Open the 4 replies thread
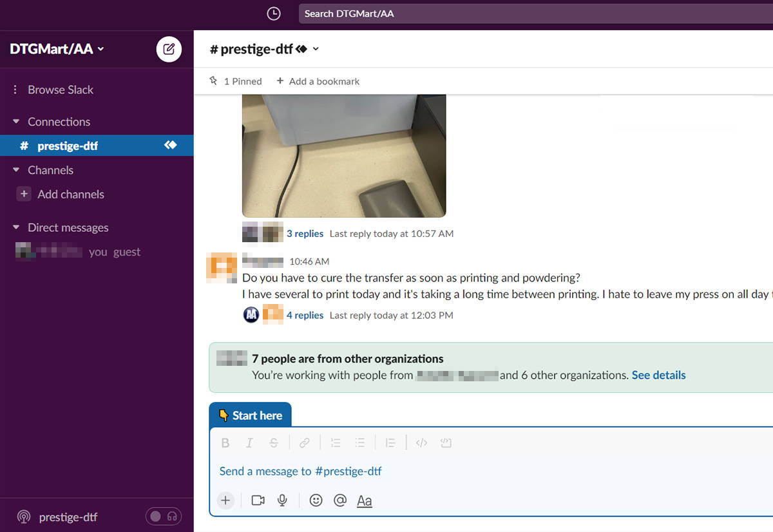 305,315
